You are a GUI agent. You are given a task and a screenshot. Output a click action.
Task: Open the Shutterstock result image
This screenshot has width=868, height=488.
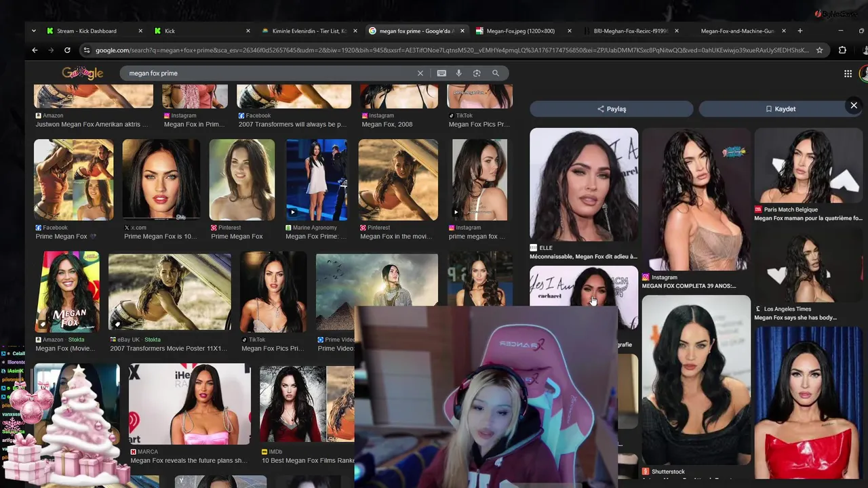(696, 380)
